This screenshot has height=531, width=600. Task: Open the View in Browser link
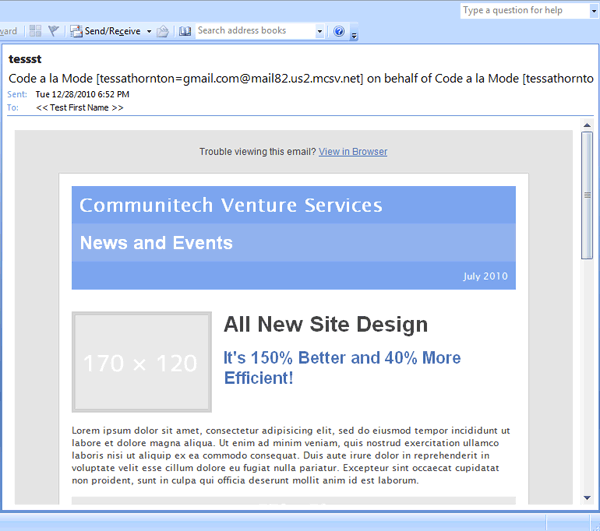click(353, 151)
